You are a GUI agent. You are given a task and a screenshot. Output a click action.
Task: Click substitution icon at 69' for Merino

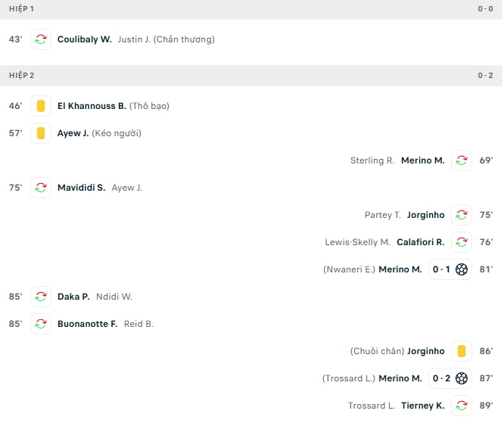click(x=462, y=160)
